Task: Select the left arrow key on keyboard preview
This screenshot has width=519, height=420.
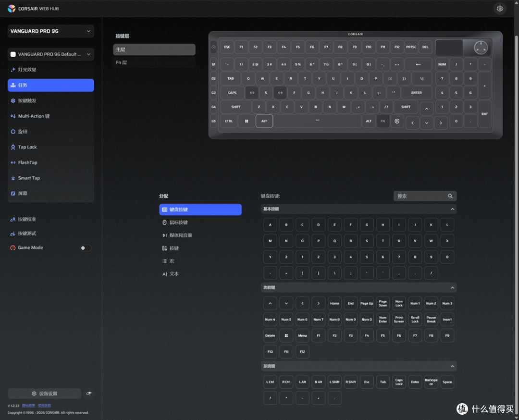Action: tap(412, 123)
